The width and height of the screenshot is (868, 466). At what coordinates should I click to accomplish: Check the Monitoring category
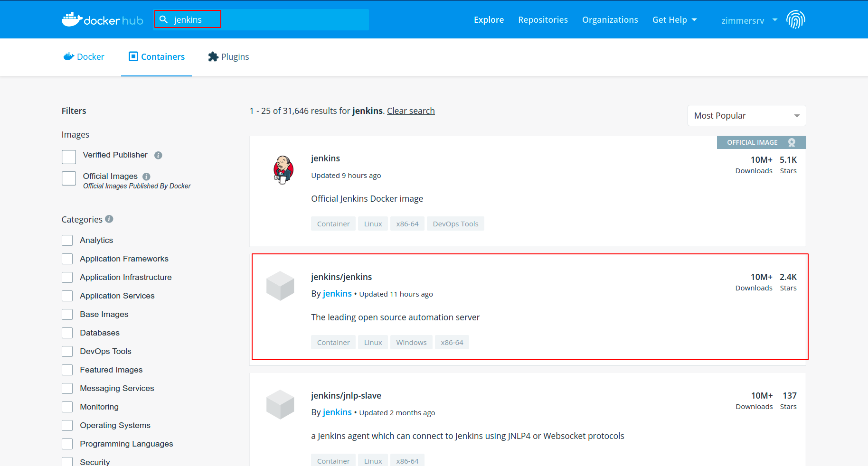pyautogui.click(x=67, y=407)
